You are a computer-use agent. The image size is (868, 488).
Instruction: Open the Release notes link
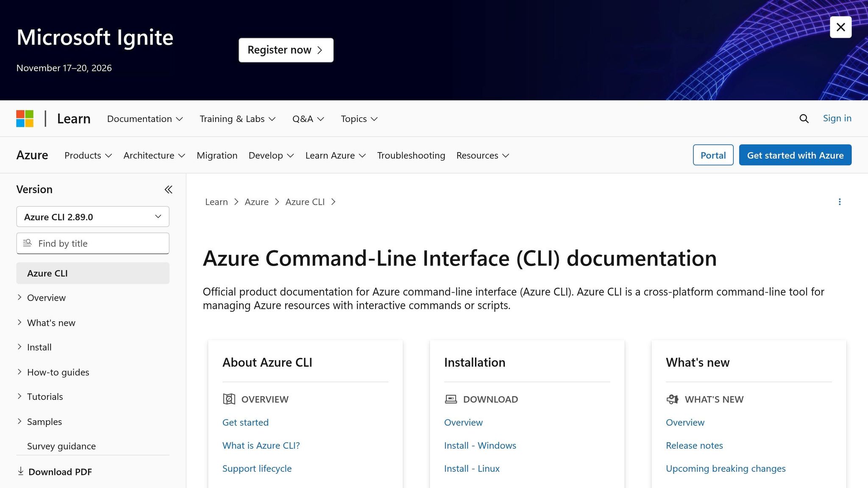[x=694, y=445]
